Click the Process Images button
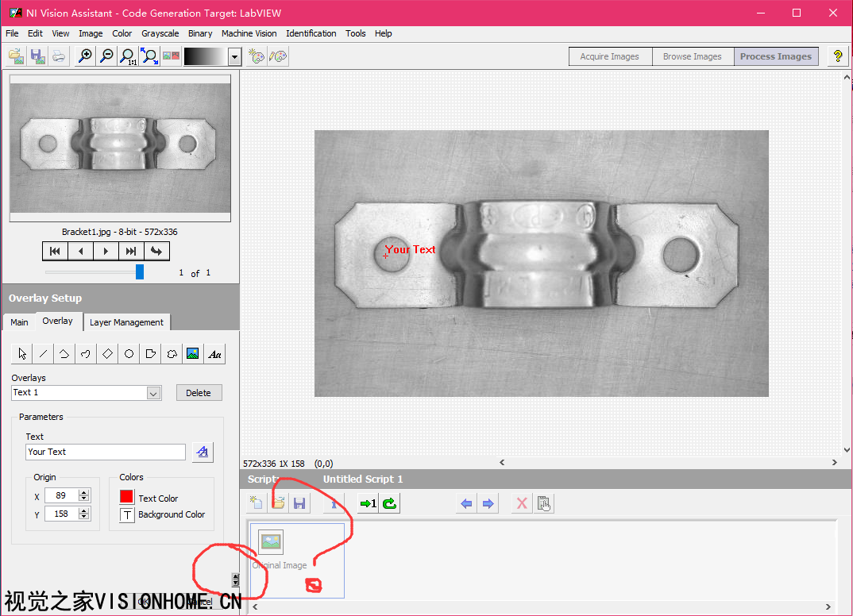This screenshot has width=853, height=616. 776,56
